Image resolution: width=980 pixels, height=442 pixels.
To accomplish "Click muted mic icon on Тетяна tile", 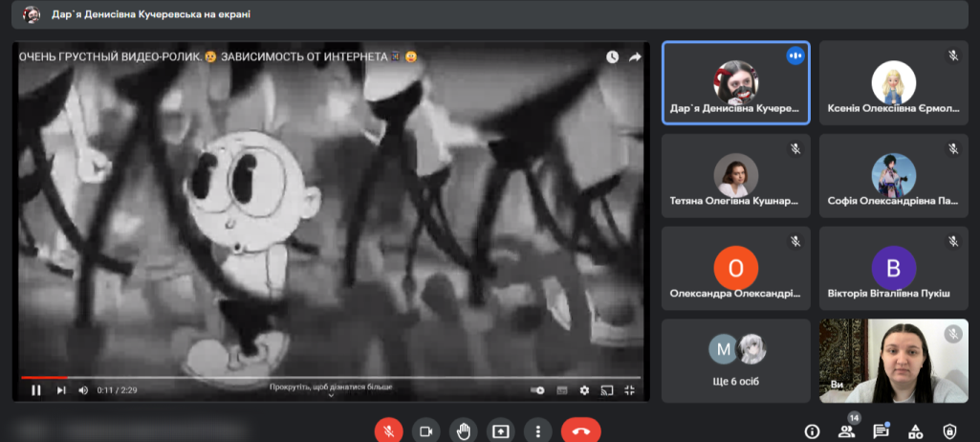I will pos(795,149).
